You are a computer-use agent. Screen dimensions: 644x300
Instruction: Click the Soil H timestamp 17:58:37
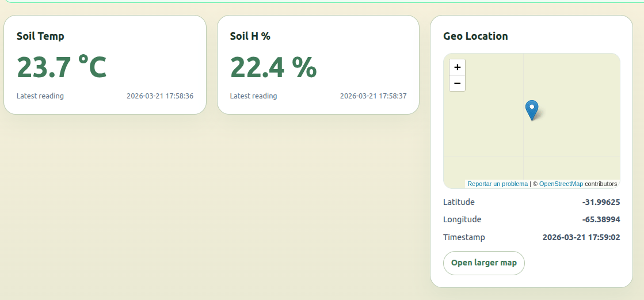(373, 96)
